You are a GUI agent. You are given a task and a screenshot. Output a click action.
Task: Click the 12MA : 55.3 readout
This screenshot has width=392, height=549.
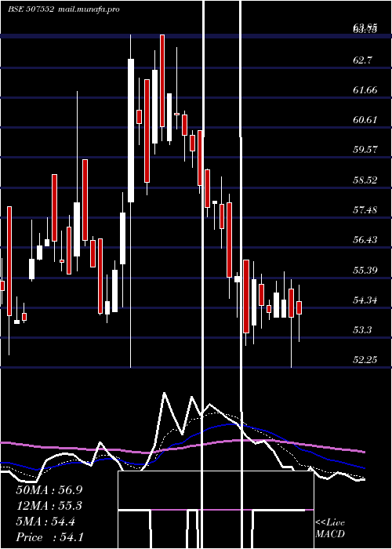49,506
